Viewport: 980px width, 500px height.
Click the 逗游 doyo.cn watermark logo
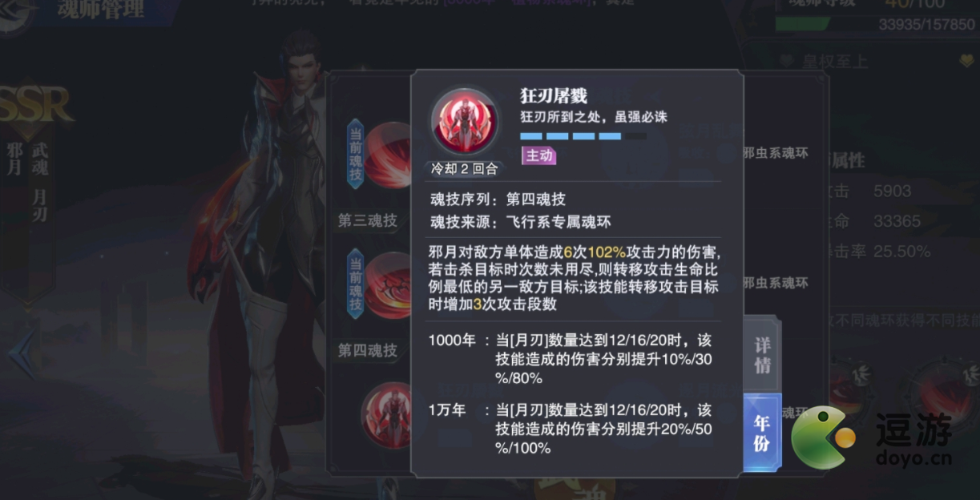coord(871,438)
